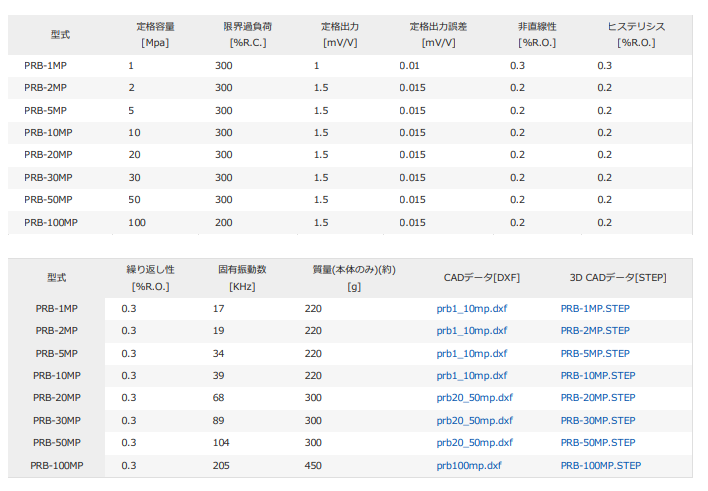
Task: Click the 定格出力誤差 [mV/V] column header
Action: [x=438, y=35]
